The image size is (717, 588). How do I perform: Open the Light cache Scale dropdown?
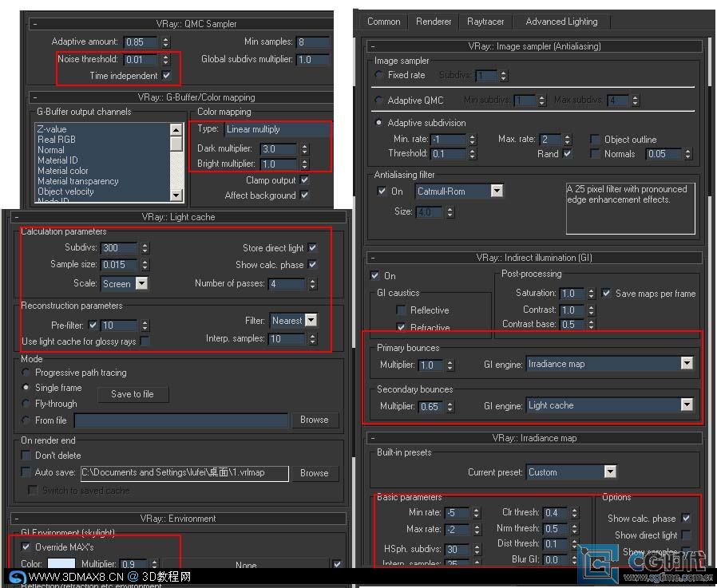[x=124, y=284]
